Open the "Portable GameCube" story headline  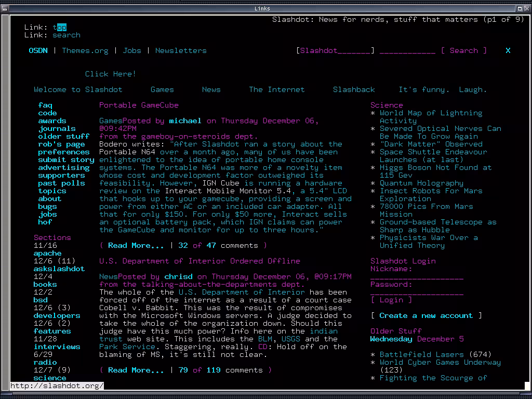point(139,105)
